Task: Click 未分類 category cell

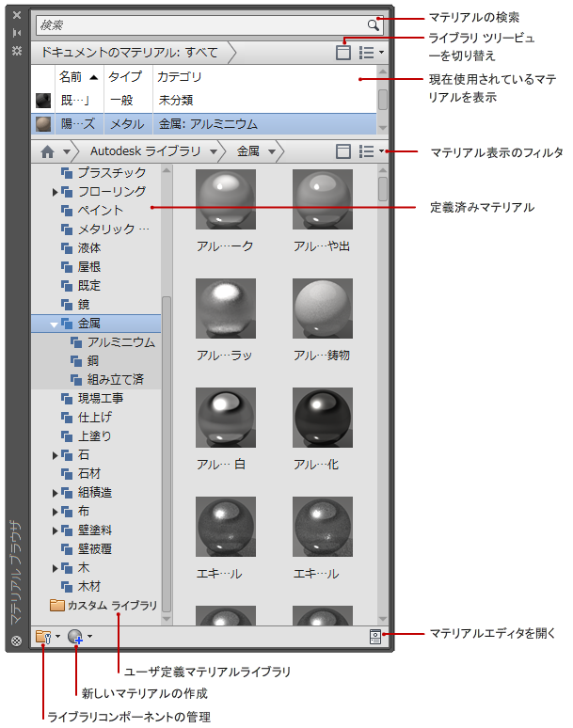Action: 176,101
